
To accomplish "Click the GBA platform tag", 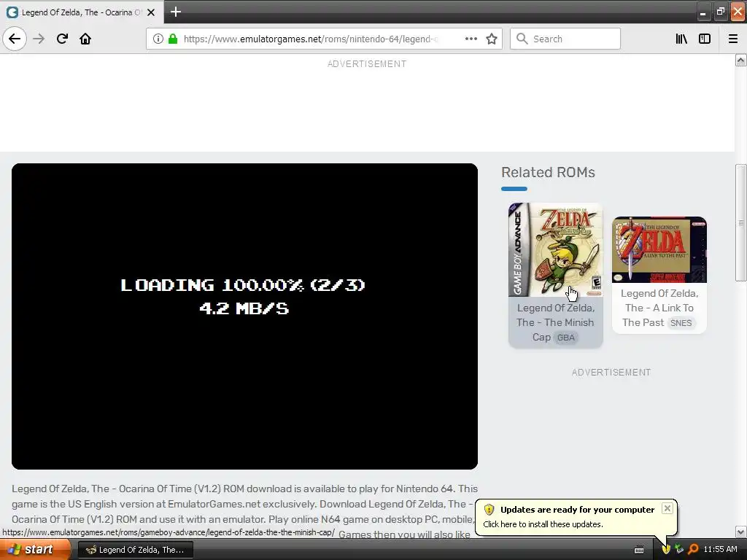I will click(566, 338).
